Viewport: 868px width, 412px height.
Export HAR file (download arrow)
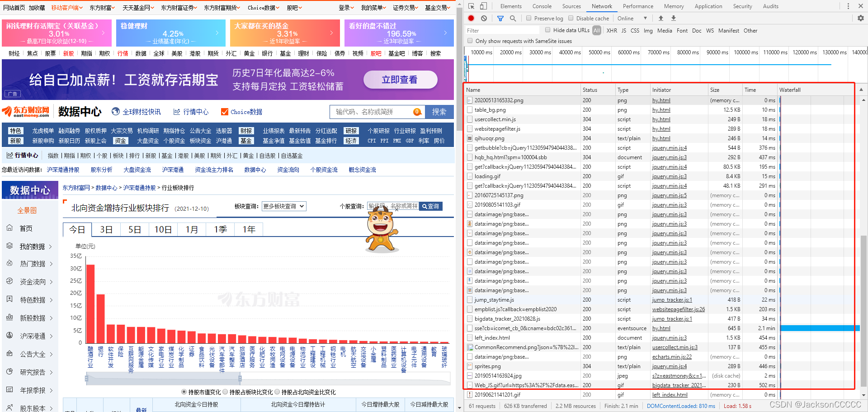(x=674, y=18)
